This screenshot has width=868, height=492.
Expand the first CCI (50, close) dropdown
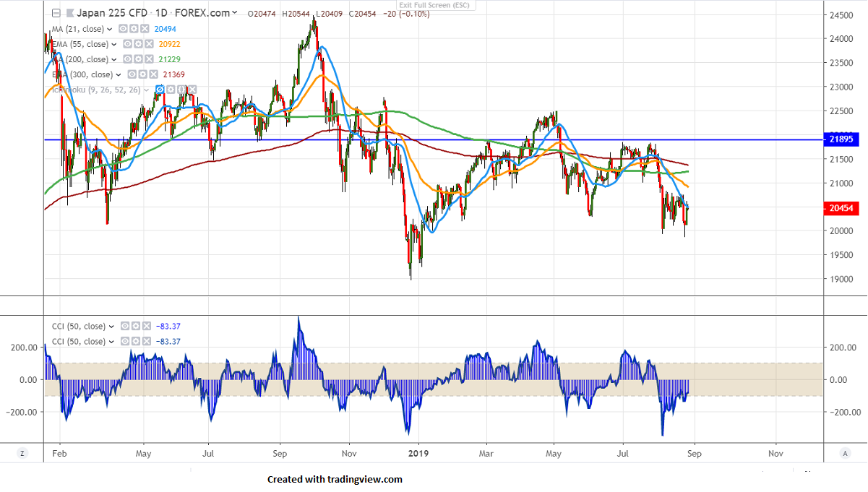pos(110,327)
